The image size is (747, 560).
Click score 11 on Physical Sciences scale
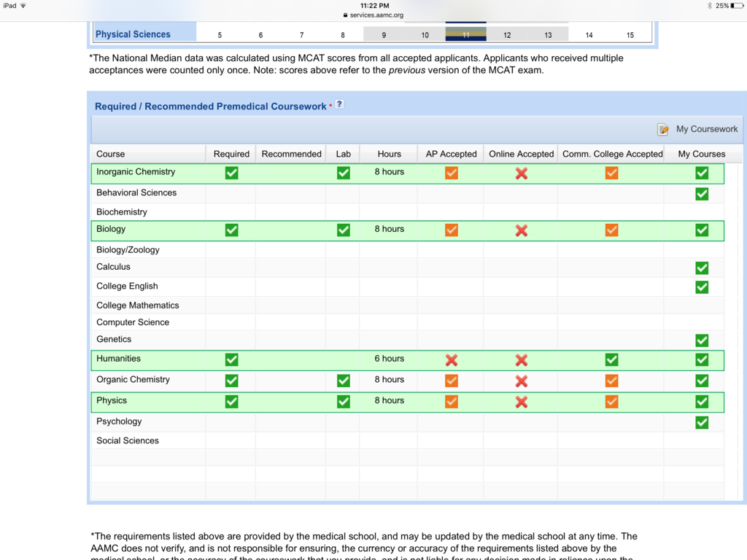[x=466, y=35]
